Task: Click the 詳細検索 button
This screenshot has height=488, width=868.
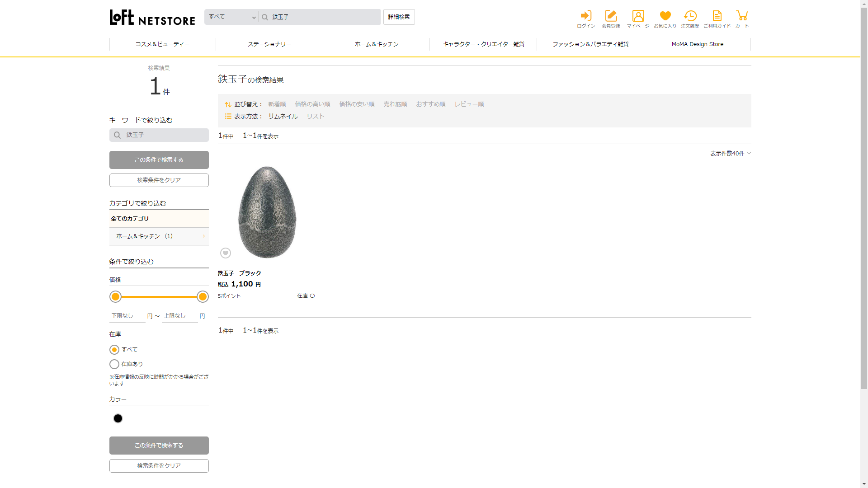Action: tap(399, 17)
